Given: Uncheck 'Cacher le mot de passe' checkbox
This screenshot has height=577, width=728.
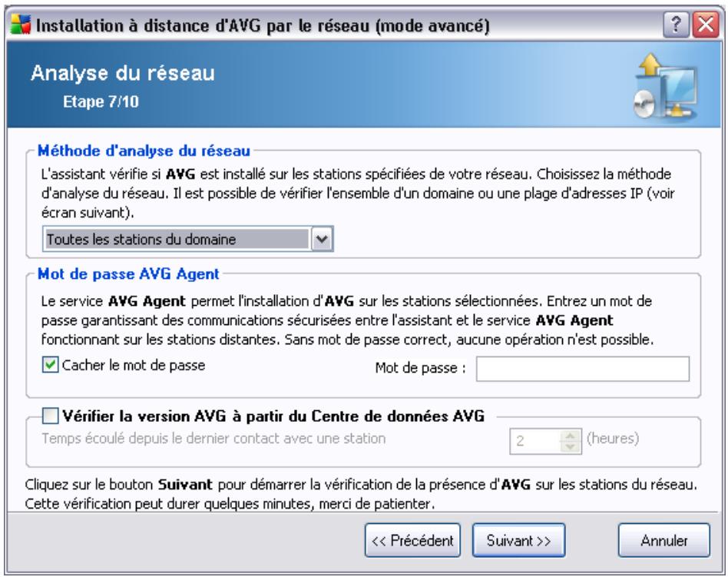Looking at the screenshot, I should 50,365.
